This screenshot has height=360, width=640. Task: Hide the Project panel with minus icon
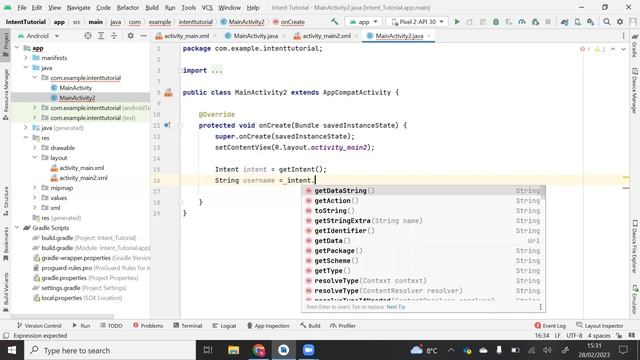click(x=143, y=36)
